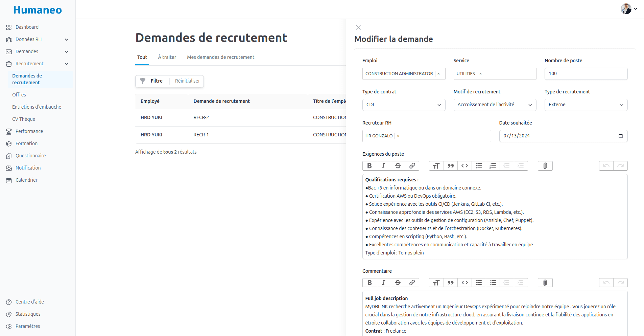Open recruitment request RECR-2
Screen dimensions: 644x336
(201, 117)
